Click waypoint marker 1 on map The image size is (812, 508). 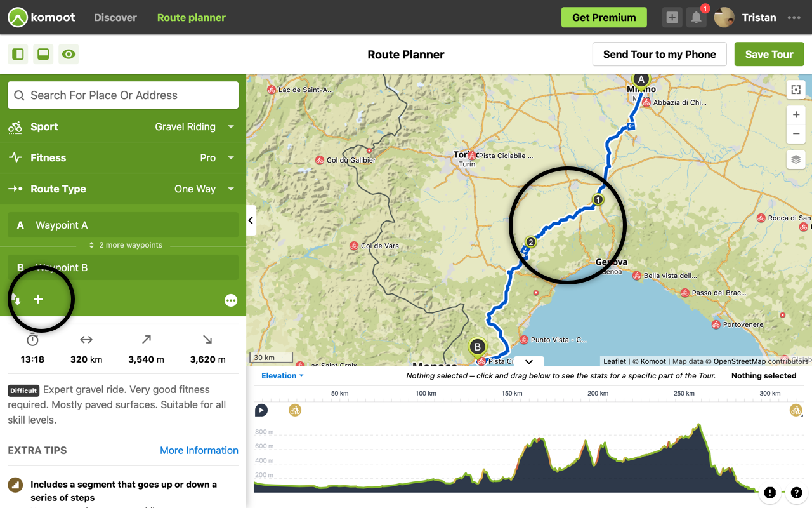click(x=598, y=199)
